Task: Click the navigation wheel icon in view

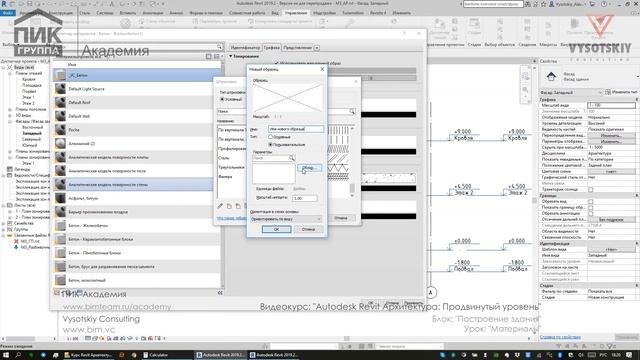Action: pyautogui.click(x=525, y=76)
